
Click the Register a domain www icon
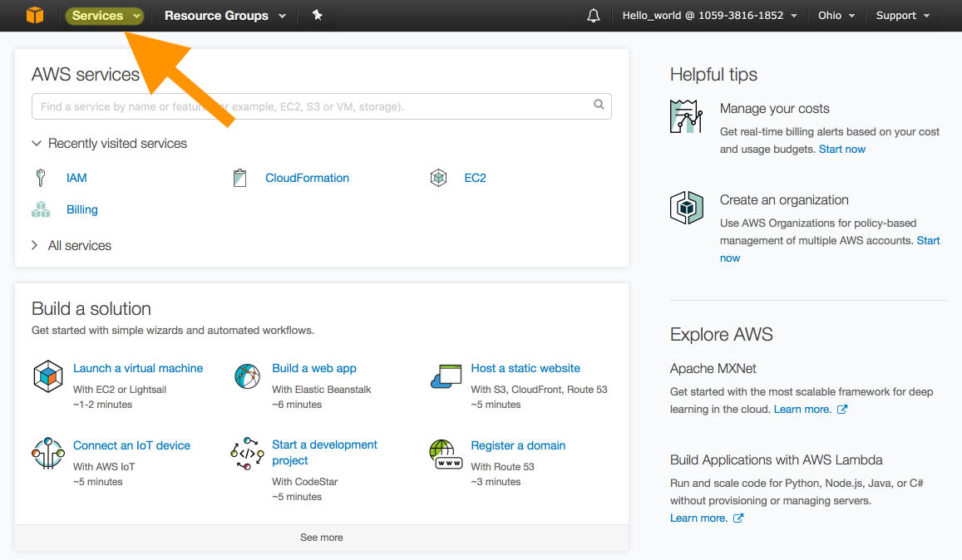pyautogui.click(x=446, y=454)
